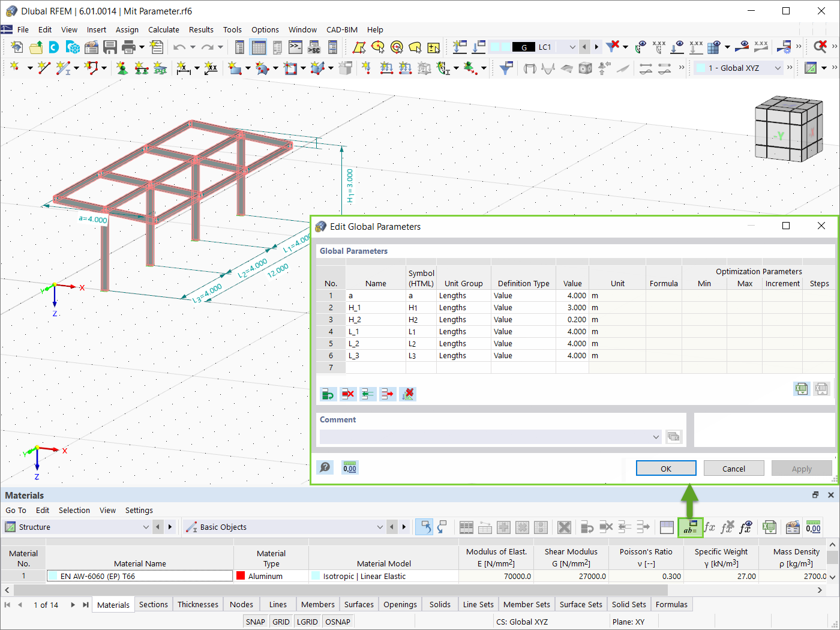The width and height of the screenshot is (840, 630).
Task: Expand the Structure dropdown in Materials panel
Action: click(146, 527)
